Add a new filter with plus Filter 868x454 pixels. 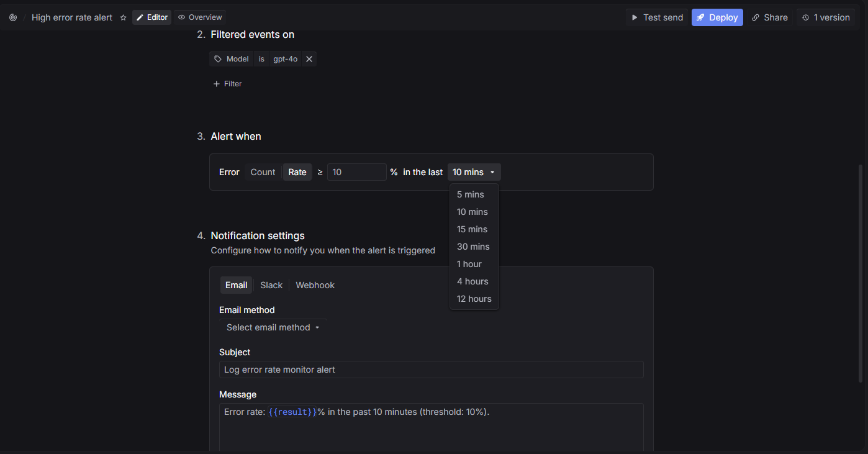click(x=227, y=84)
